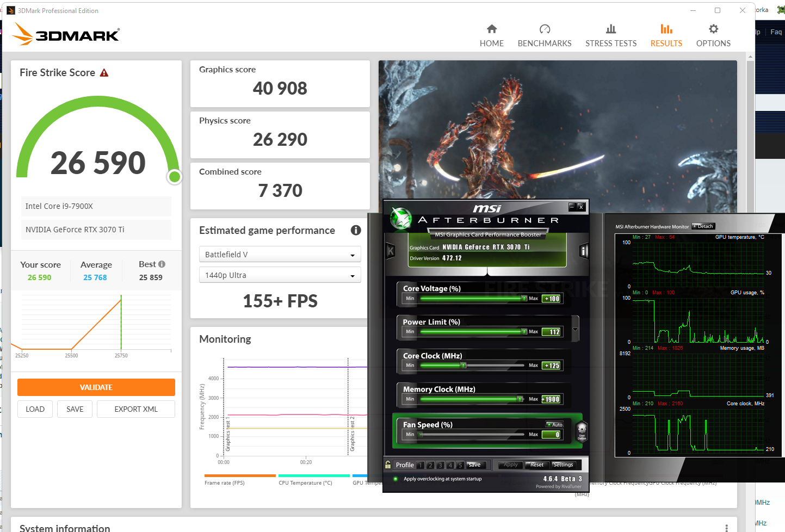The image size is (785, 532).
Task: Click the Fan Speed 0 value field
Action: tap(552, 435)
